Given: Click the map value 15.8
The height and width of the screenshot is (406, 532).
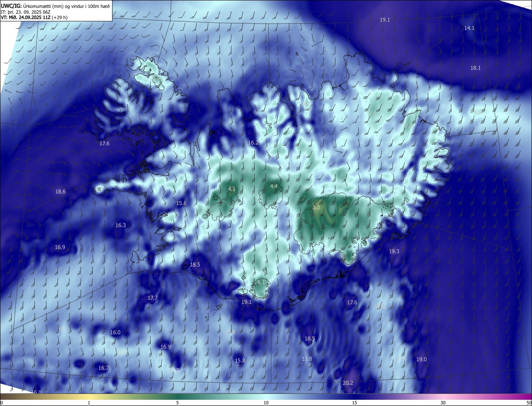Looking at the screenshot, I should coord(240,360).
